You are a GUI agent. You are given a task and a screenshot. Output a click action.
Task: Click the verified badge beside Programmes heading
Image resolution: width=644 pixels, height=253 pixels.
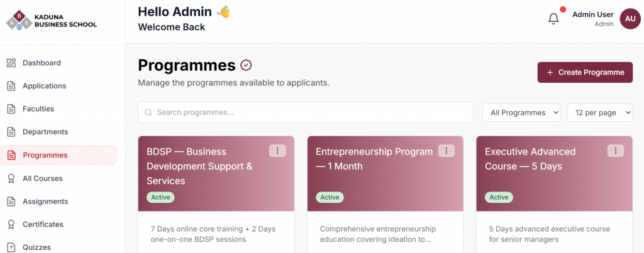coord(247,65)
